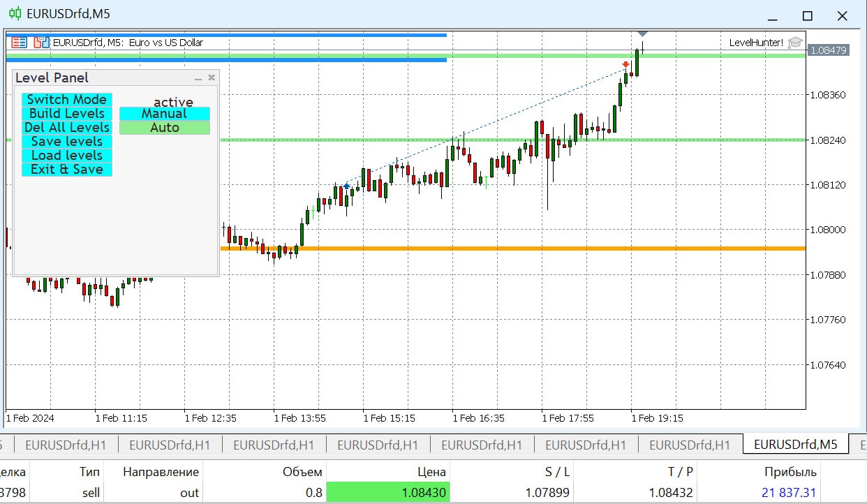Switch to the EURUSDrfd,M5 chart tab
The height and width of the screenshot is (504, 867).
pos(795,445)
